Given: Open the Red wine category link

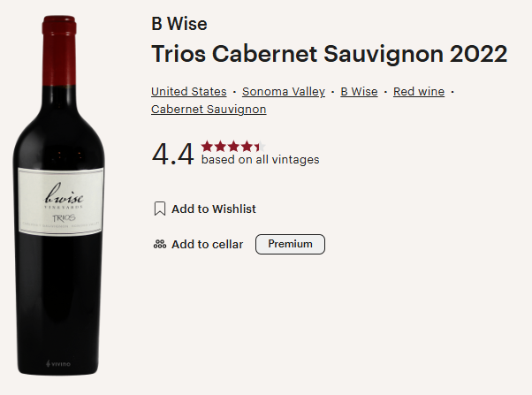Looking at the screenshot, I should pyautogui.click(x=418, y=91).
